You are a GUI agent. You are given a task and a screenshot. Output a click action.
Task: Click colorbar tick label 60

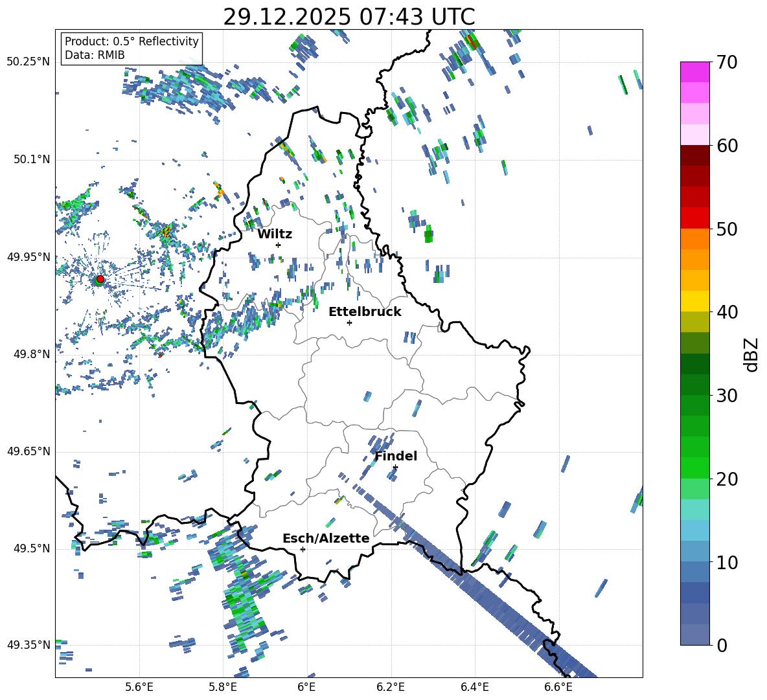(x=727, y=146)
